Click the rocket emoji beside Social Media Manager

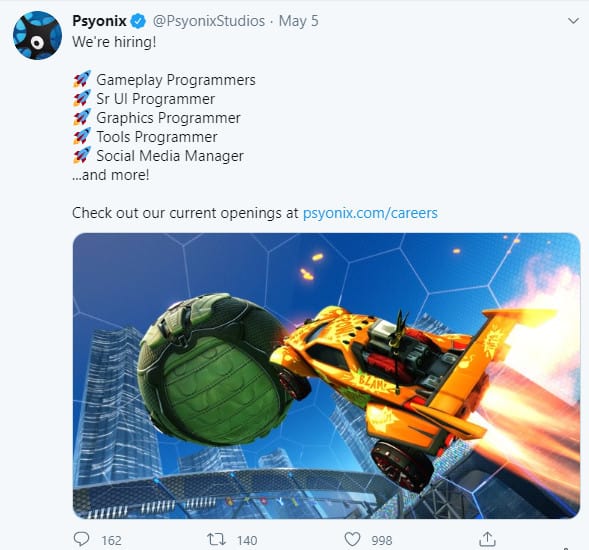click(x=82, y=156)
